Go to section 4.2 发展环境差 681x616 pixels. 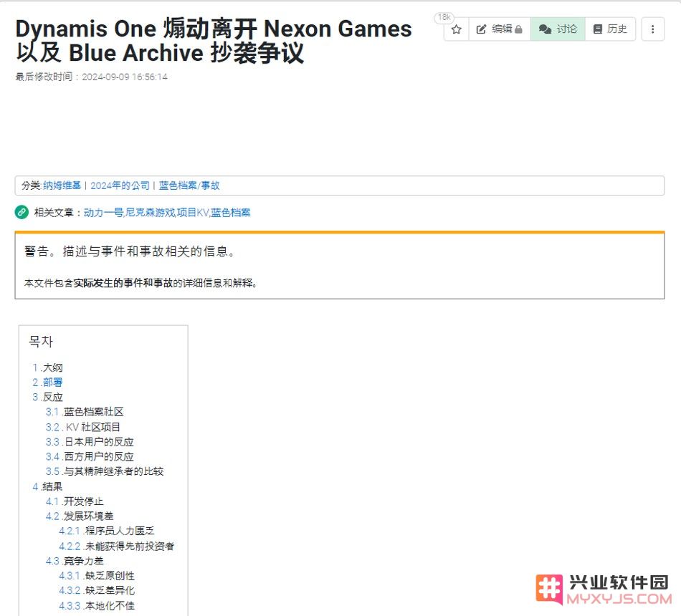coord(80,516)
